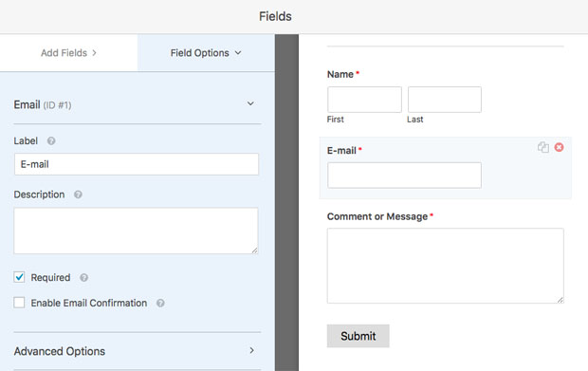Image resolution: width=588 pixels, height=371 pixels.
Task: Switch to Add Fields tab
Action: [x=68, y=53]
